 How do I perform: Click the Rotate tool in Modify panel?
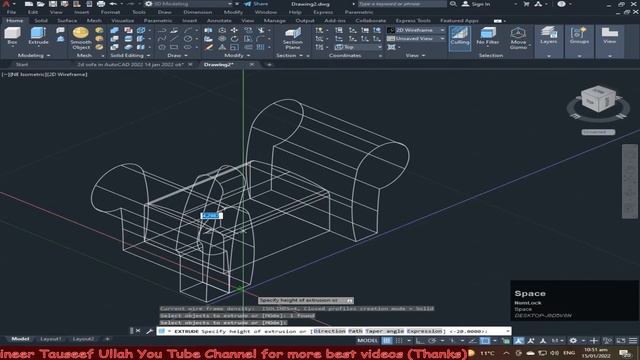click(x=234, y=39)
